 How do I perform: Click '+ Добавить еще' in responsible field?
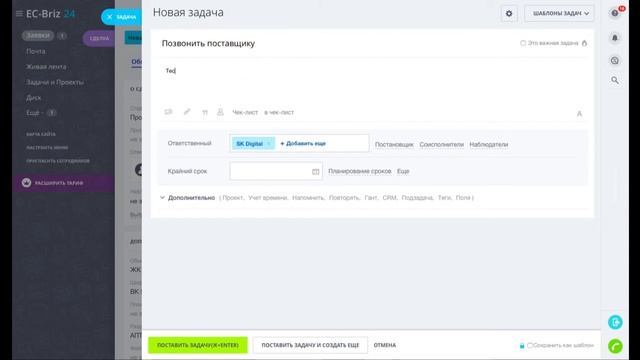click(x=303, y=144)
